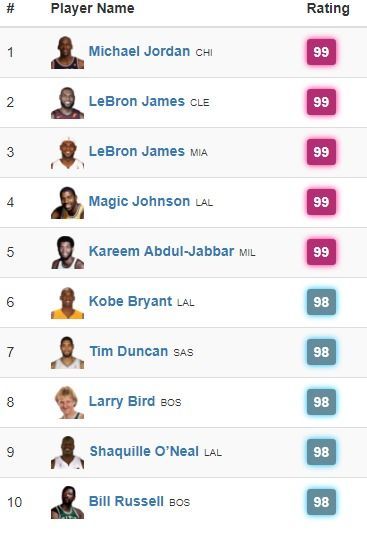Select the Tim Duncan player link
The image size is (367, 538).
[129, 351]
